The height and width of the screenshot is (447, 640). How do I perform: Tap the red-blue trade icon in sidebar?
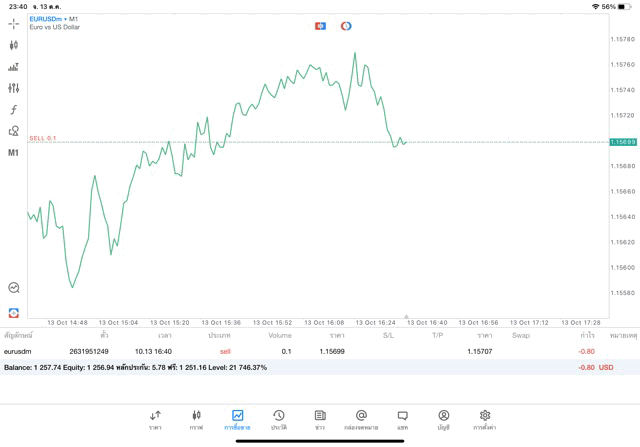(14, 313)
